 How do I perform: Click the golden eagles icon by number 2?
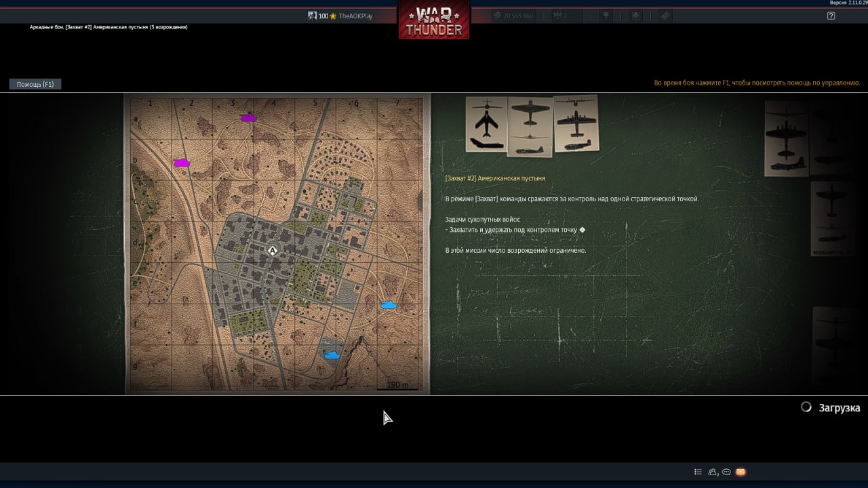(557, 16)
